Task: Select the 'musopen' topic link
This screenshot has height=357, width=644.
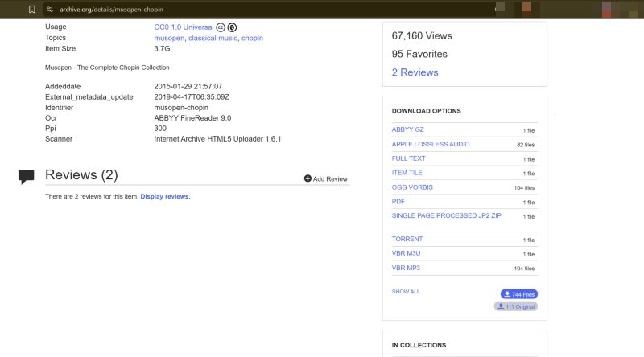Action: 169,38
